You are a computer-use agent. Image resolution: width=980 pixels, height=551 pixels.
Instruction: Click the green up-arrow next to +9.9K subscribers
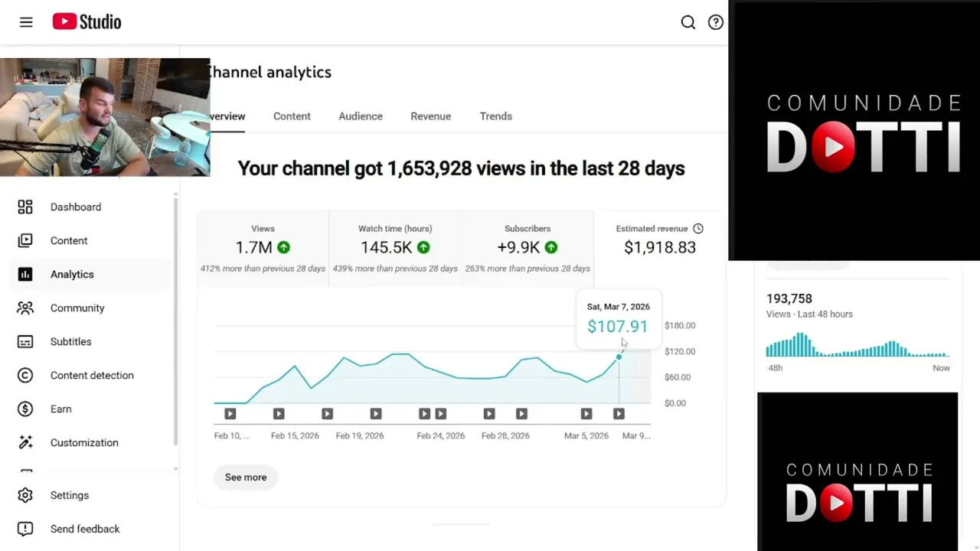pos(551,247)
